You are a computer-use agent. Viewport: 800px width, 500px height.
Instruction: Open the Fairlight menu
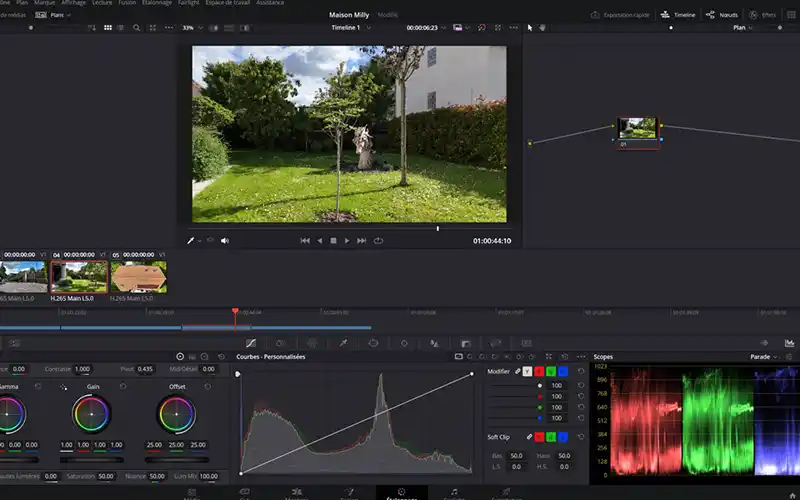tap(188, 3)
